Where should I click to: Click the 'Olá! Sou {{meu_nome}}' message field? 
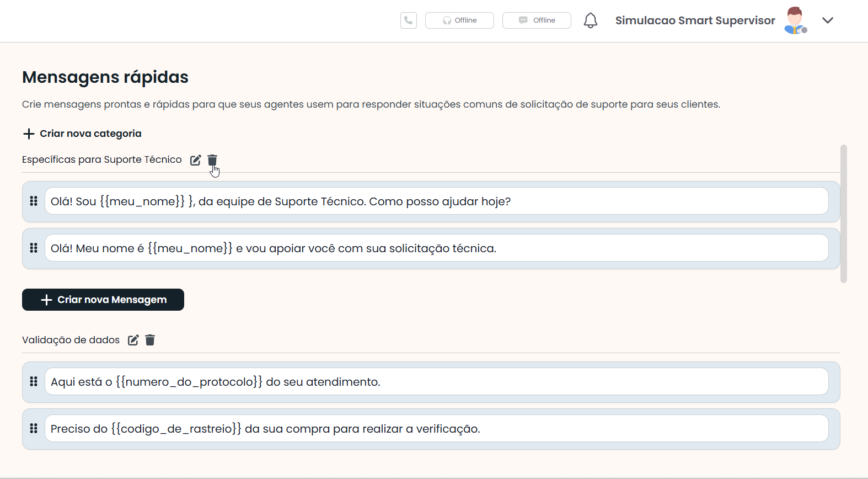coord(436,201)
